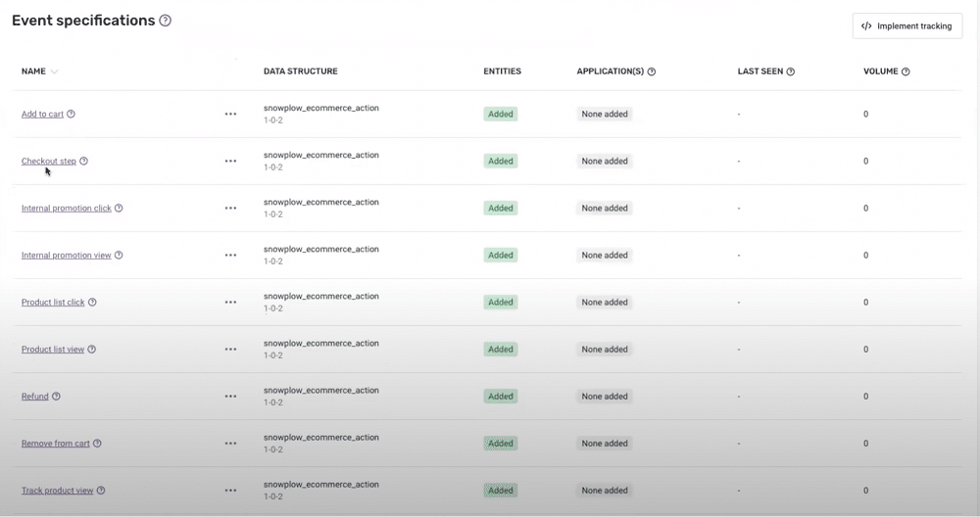Click the Application(s) column help icon
Image resolution: width=980 pixels, height=517 pixels.
tap(652, 71)
